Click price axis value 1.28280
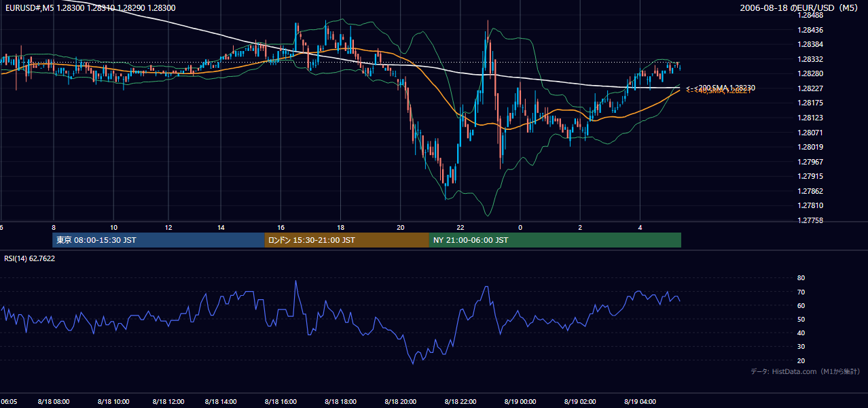Screen dimensions: 868x408 pos(811,73)
